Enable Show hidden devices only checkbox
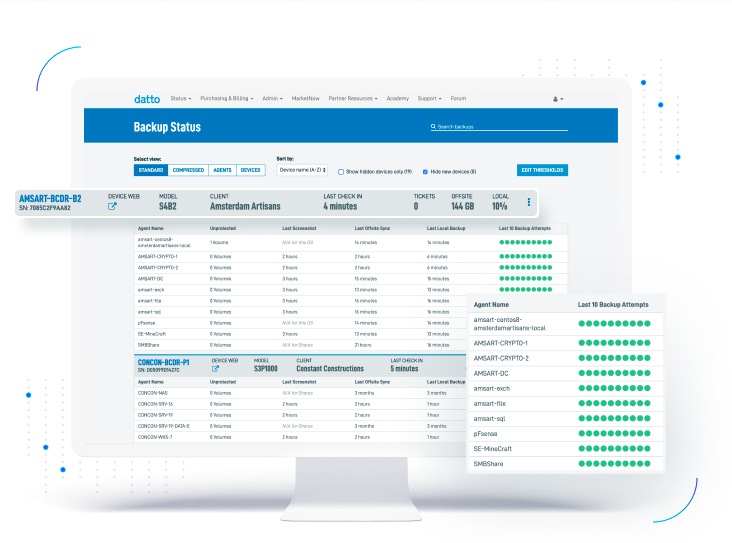The width and height of the screenshot is (732, 543). (341, 172)
